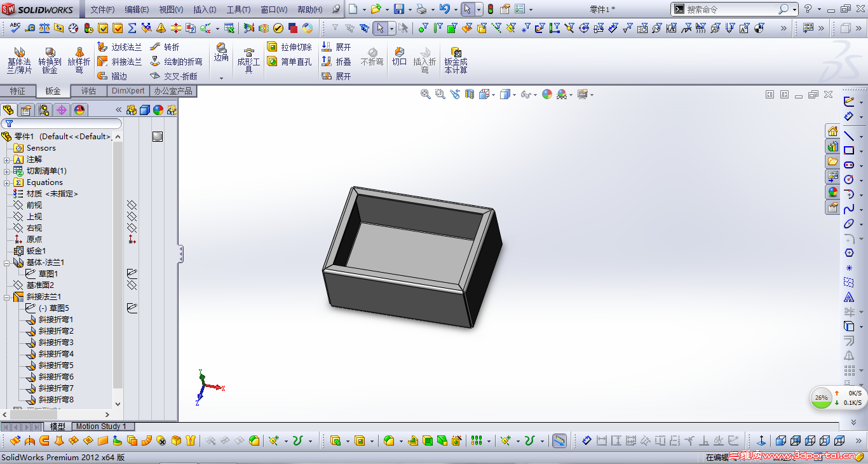Collapse the 斜接法兰1 feature node

[6, 297]
